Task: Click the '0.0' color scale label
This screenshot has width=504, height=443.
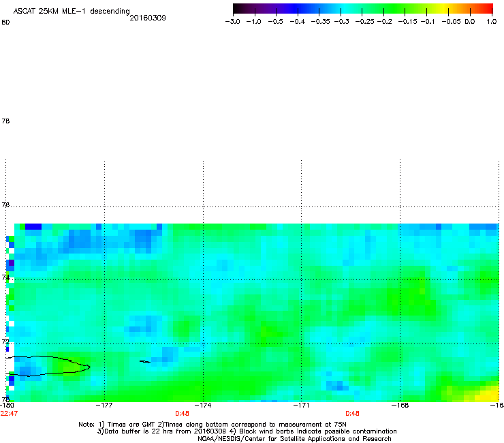Action: [470, 22]
